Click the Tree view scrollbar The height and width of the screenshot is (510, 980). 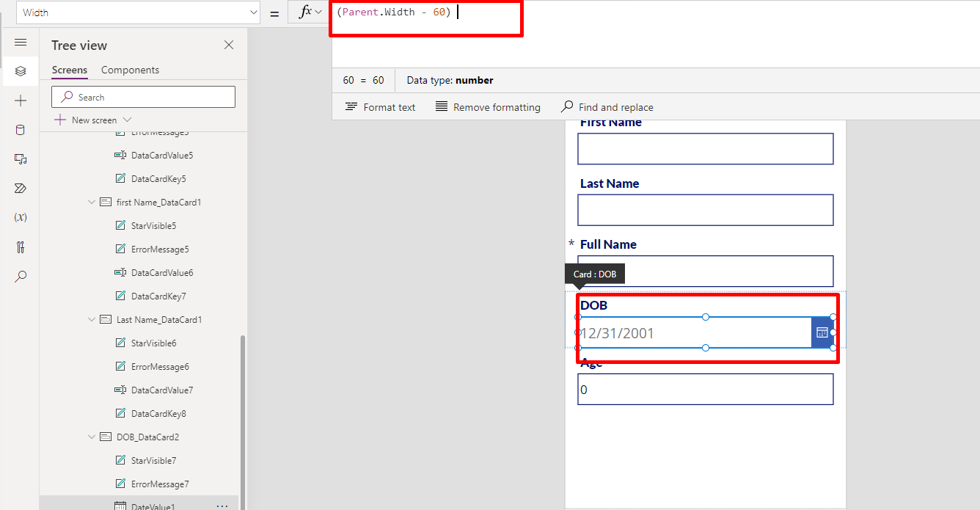tap(243, 422)
